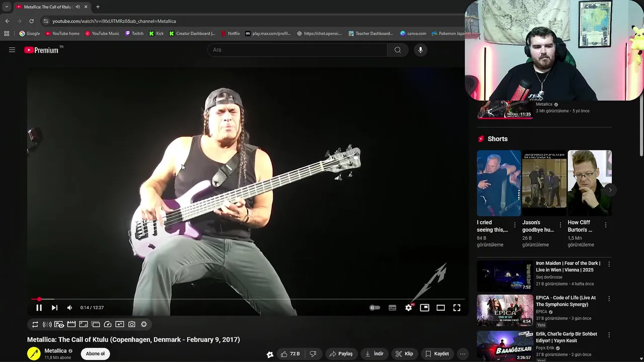Image resolution: width=644 pixels, height=362 pixels.
Task: Open the YouTube Music bookmark
Action: 102,34
